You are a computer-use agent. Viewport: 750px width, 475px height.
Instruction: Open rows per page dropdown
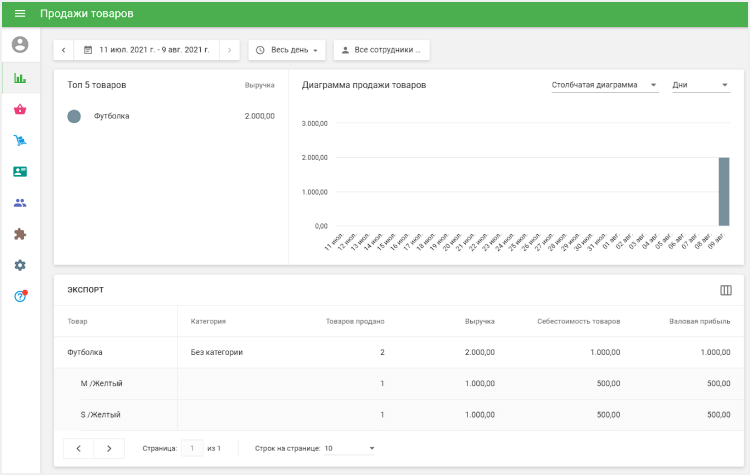click(349, 449)
